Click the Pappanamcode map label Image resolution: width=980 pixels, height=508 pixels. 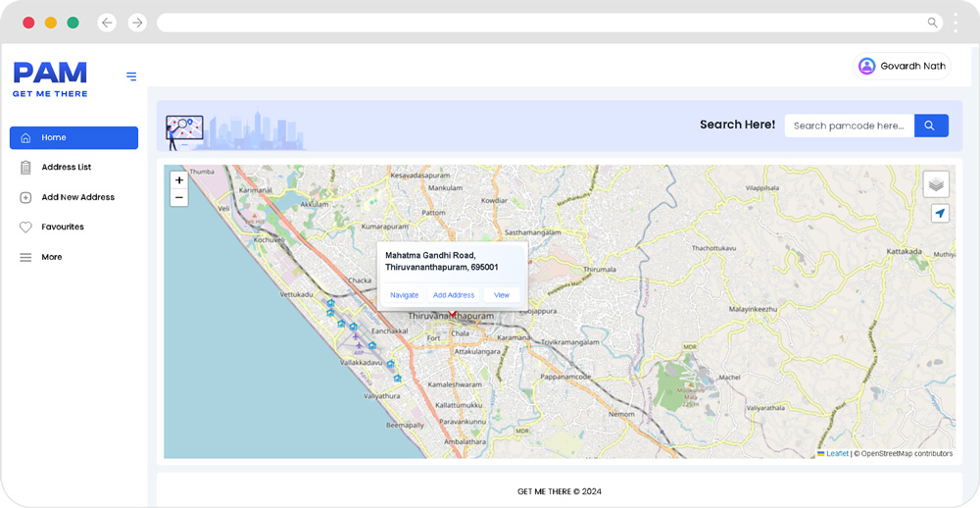click(x=565, y=378)
